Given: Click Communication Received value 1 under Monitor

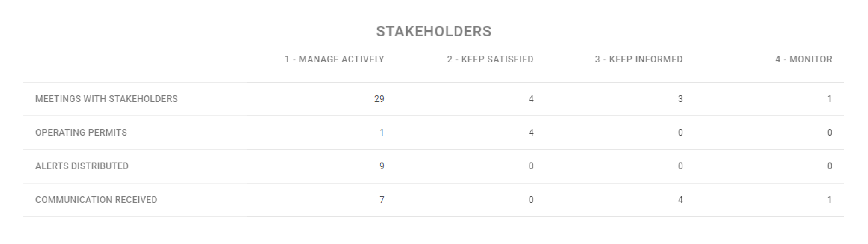Looking at the screenshot, I should pos(830,200).
